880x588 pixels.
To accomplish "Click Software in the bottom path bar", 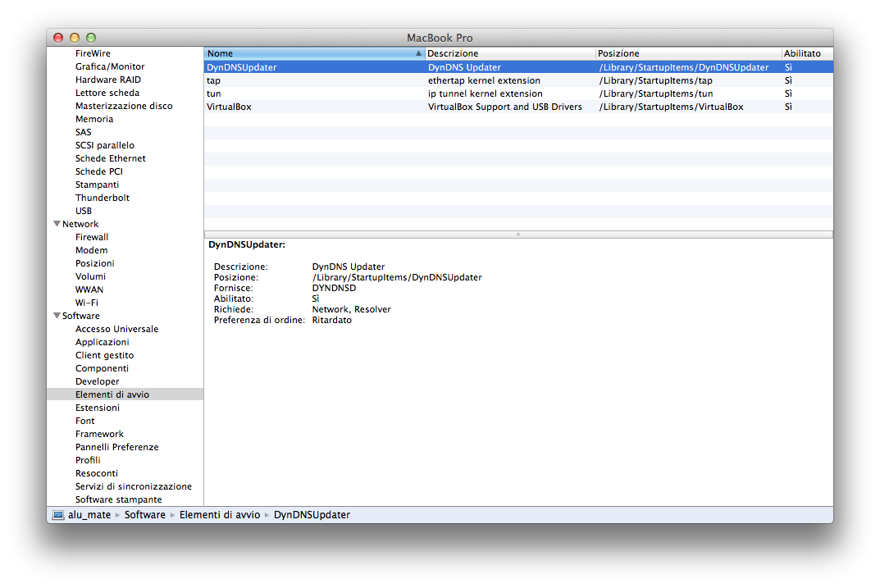I will 145,515.
